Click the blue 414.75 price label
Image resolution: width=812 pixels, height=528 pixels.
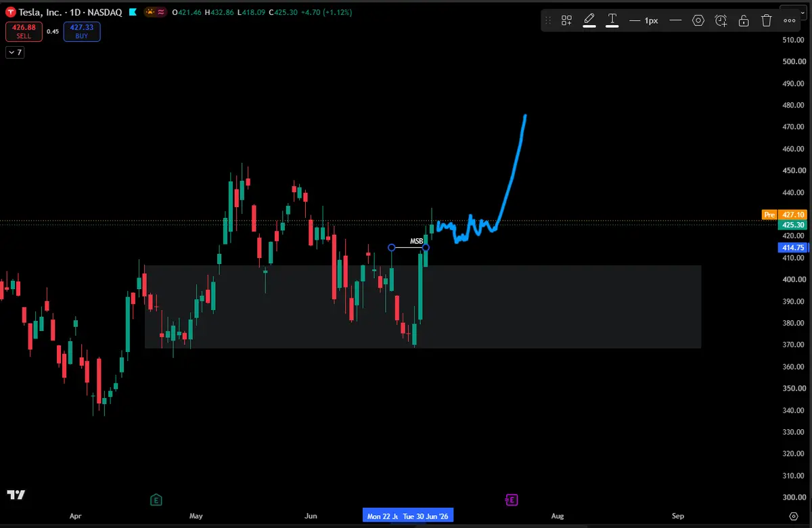click(792, 248)
